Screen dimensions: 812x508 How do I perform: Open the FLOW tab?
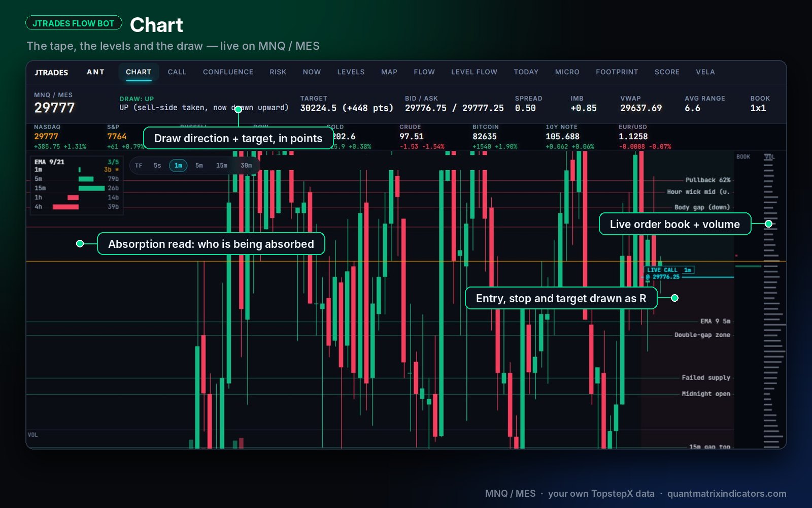tap(424, 72)
